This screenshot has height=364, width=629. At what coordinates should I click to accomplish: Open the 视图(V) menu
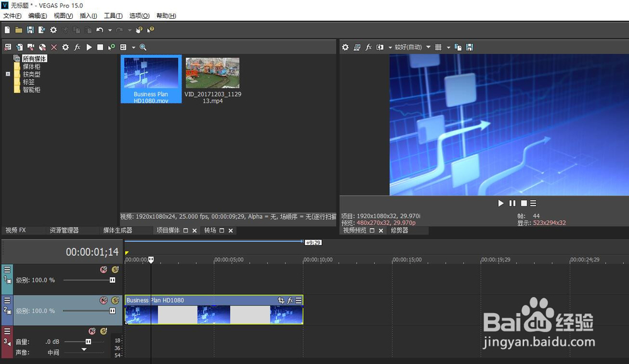point(64,16)
